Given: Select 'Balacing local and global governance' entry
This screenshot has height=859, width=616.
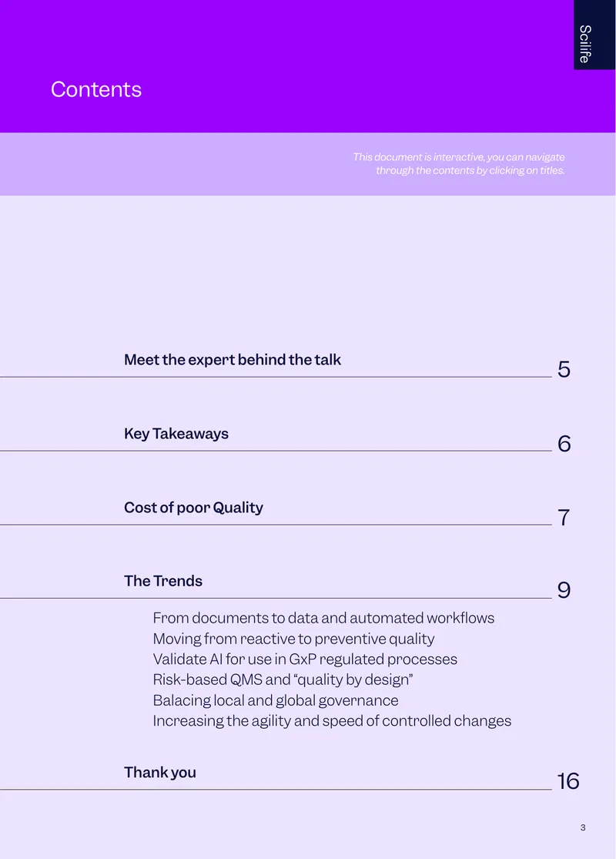Looking at the screenshot, I should pos(276,700).
